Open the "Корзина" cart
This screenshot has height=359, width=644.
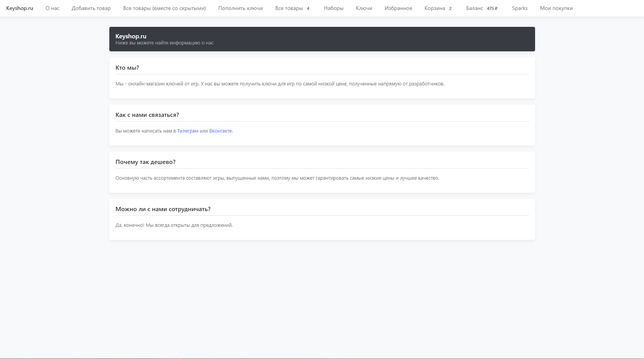[x=438, y=8]
